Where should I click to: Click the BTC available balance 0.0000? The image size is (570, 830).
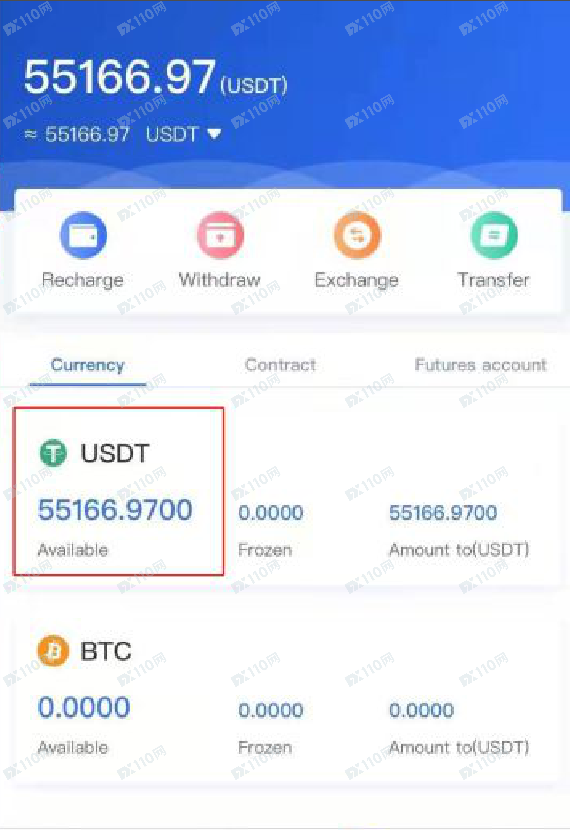[84, 707]
